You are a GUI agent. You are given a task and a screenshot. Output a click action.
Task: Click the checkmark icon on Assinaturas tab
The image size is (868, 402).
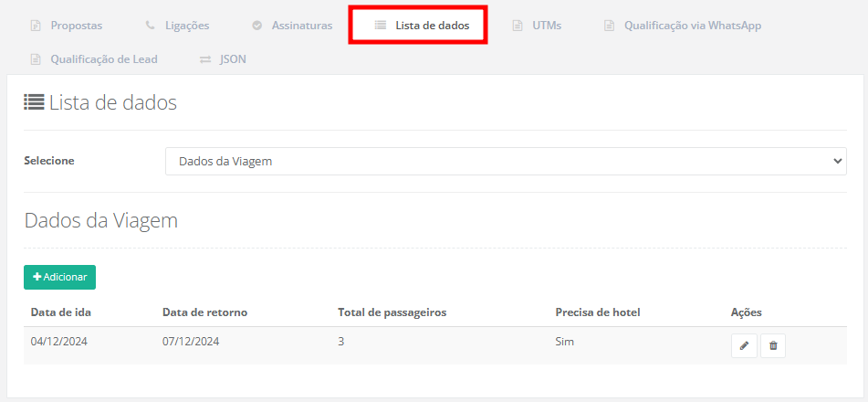click(256, 26)
